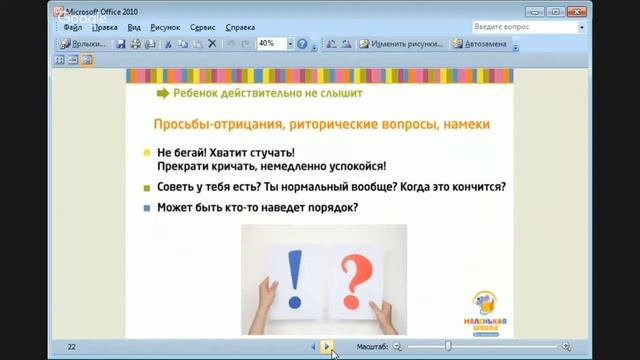Open the Правка menu
Screen dimensions: 640x360
104,27
